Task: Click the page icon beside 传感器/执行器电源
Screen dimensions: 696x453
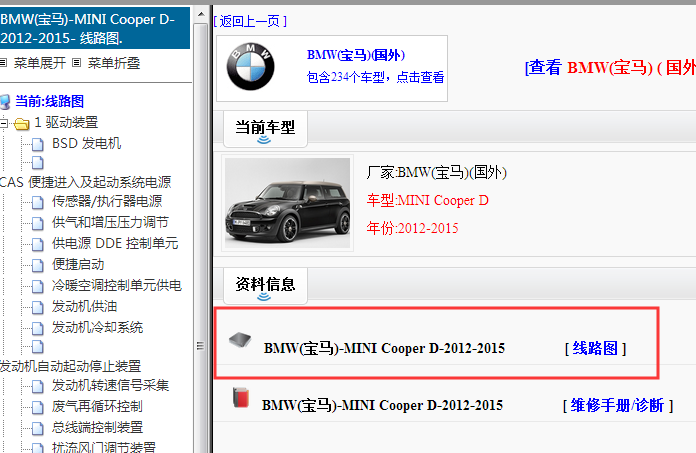Action: coord(38,202)
